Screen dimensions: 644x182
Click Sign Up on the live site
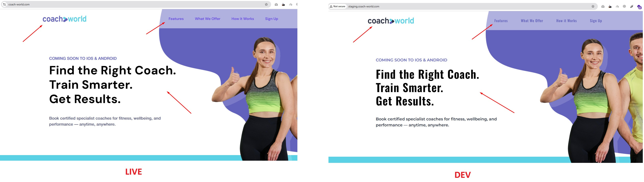(x=271, y=19)
